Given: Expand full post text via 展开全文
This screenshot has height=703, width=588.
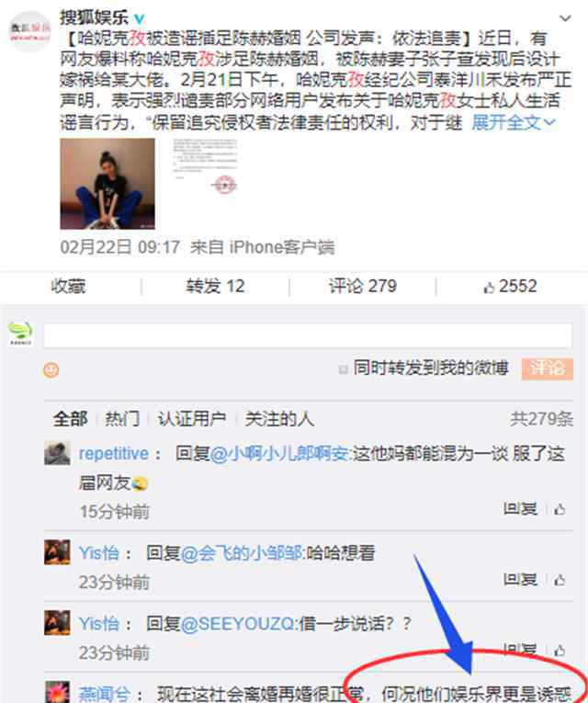Looking at the screenshot, I should [x=514, y=122].
